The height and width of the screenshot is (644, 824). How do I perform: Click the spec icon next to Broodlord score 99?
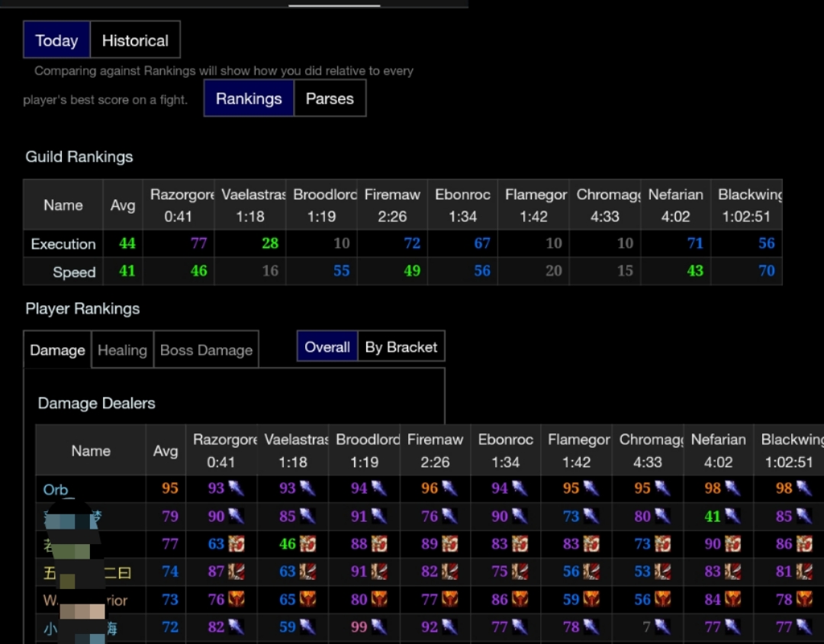(x=378, y=628)
